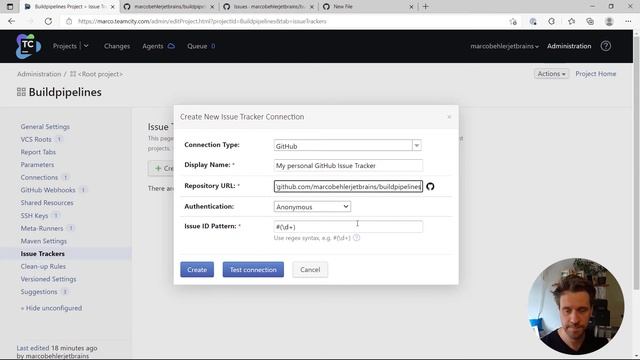Screen dimensions: 640x360
Task: Open the Project Home link
Action: (x=596, y=74)
